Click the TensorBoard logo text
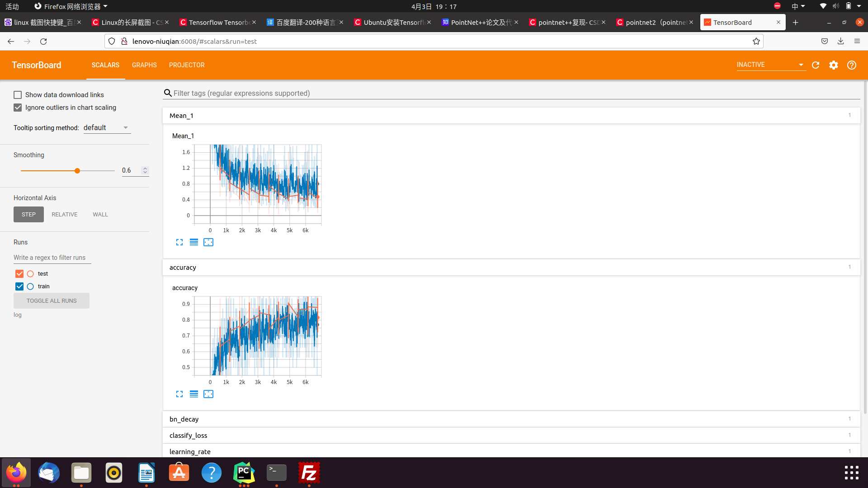This screenshot has width=868, height=488. (x=36, y=65)
